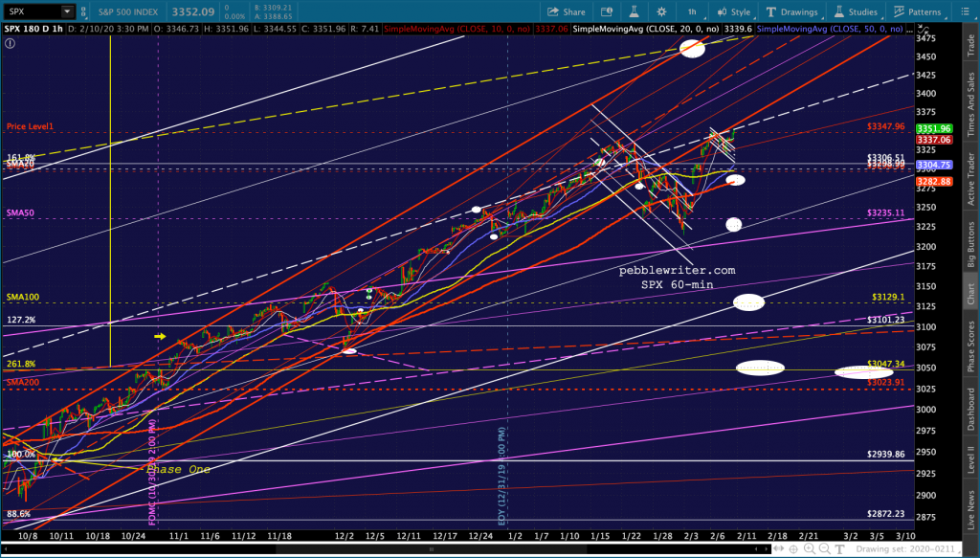Click the SMA50 level label
The image size is (980, 558).
[x=20, y=212]
